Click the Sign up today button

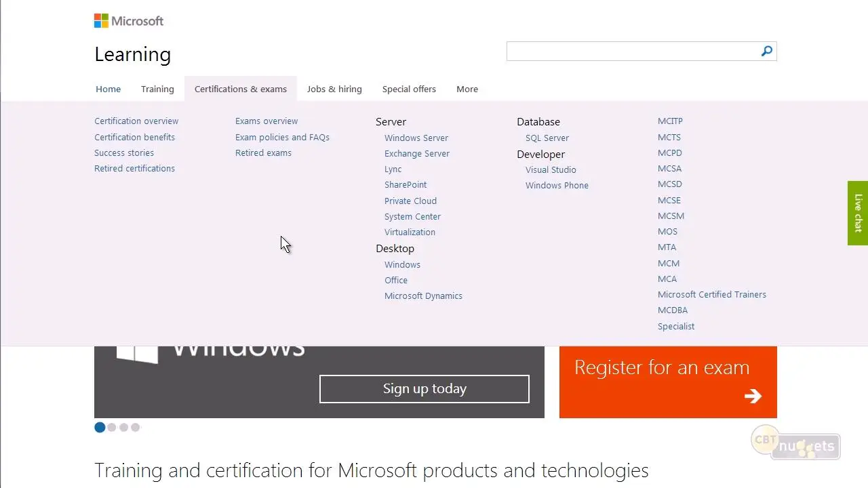(425, 389)
